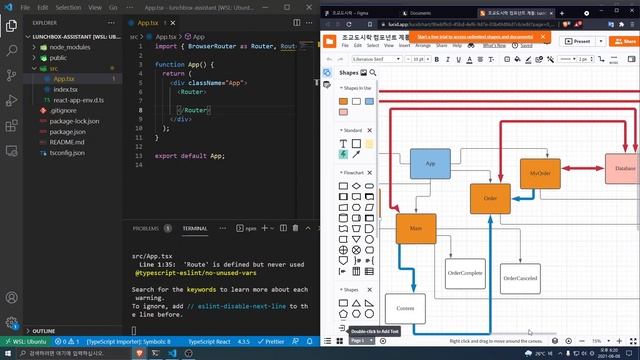This screenshot has height=360, width=640.
Task: Open the Explorer view in VS Code activity bar
Action: pyautogui.click(x=11, y=26)
